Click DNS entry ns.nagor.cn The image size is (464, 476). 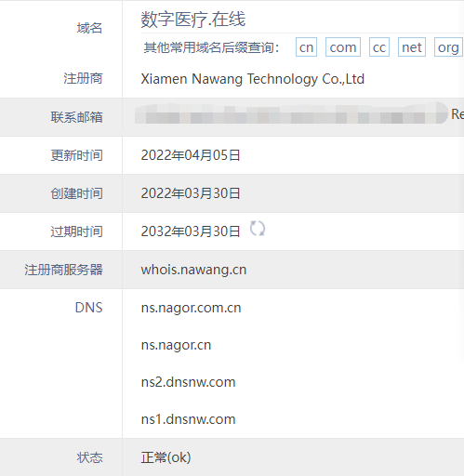point(176,345)
